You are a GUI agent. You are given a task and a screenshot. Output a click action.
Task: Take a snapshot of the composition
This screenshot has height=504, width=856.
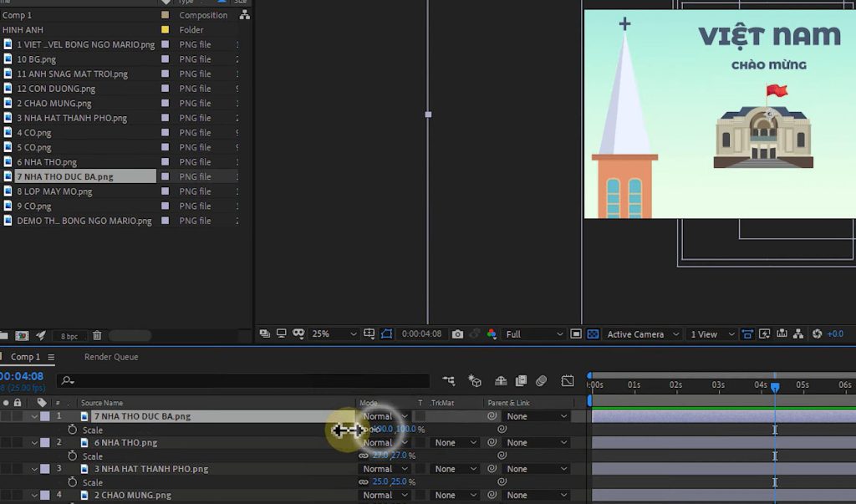457,333
